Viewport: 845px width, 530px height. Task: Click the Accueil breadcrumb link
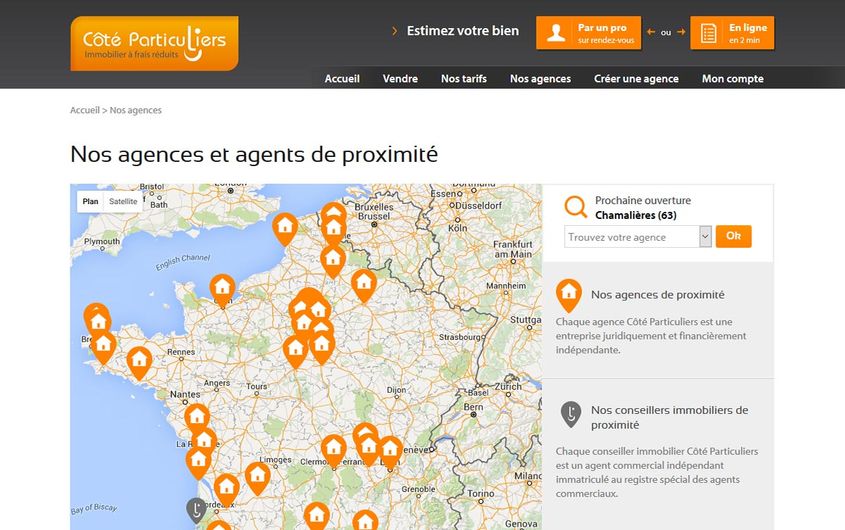[x=85, y=110]
